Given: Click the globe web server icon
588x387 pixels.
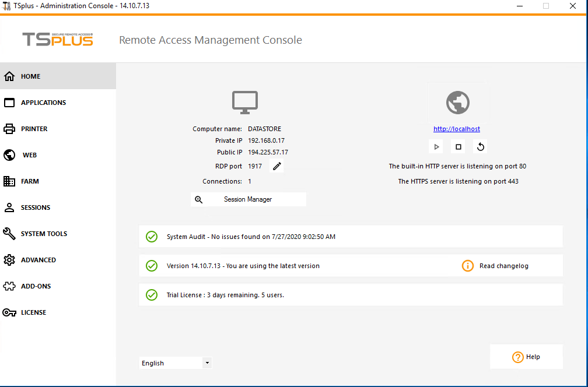Looking at the screenshot, I should (457, 103).
